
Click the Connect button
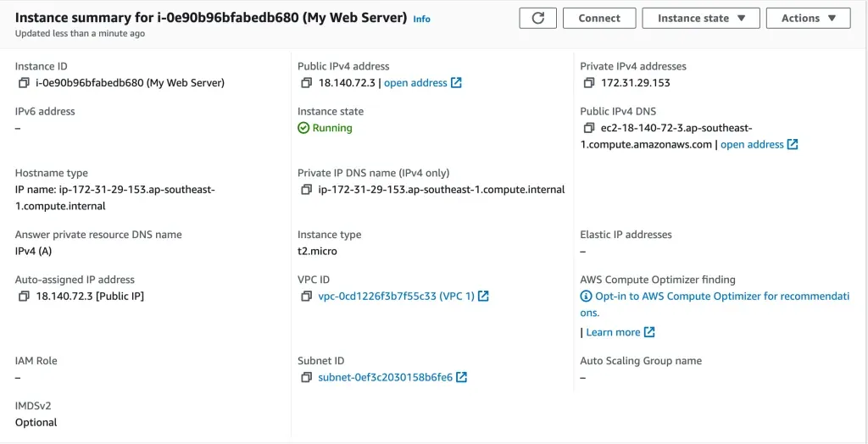point(599,19)
